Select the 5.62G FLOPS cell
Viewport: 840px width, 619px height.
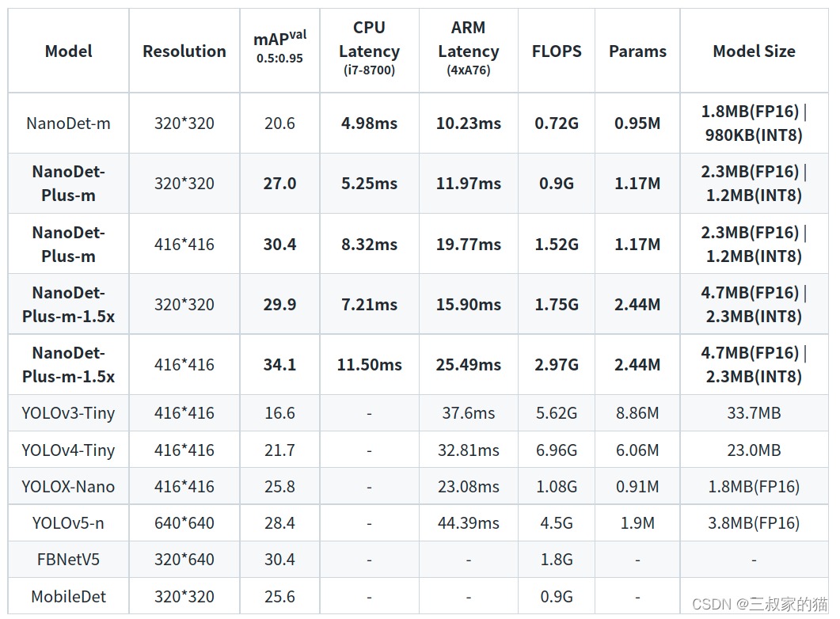(x=557, y=413)
